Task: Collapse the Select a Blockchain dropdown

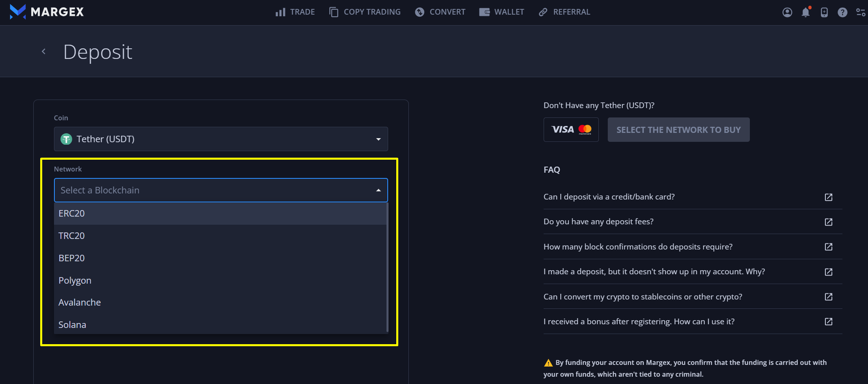Action: tap(378, 190)
